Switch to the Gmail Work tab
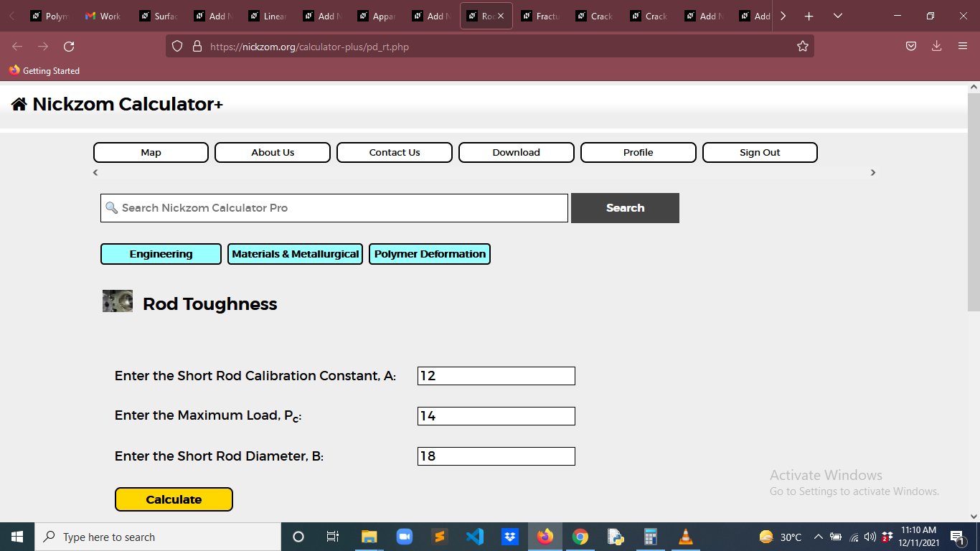Screen dimensions: 980x551 pyautogui.click(x=105, y=16)
